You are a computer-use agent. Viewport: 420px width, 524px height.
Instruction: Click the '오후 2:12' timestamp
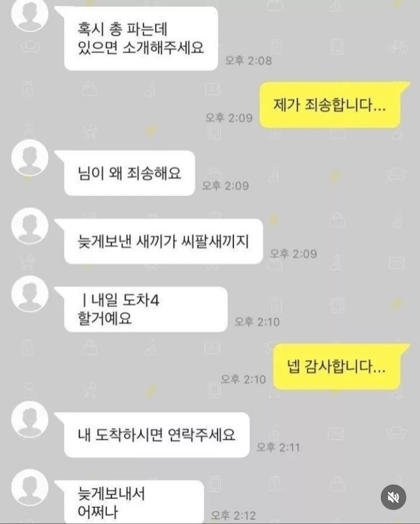tap(233, 515)
